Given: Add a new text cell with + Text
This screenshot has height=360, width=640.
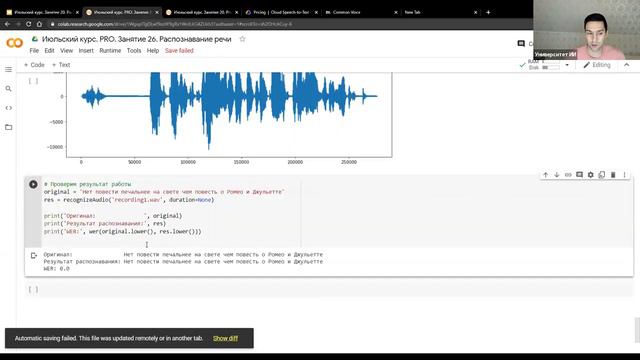Looking at the screenshot, I should click(61, 65).
